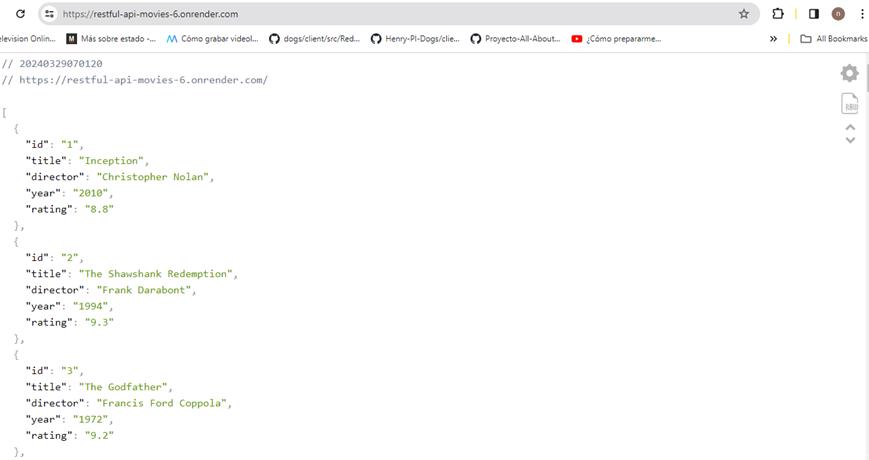The width and height of the screenshot is (869, 460).
Task: Bookmark this page with the star icon
Action: point(744,14)
